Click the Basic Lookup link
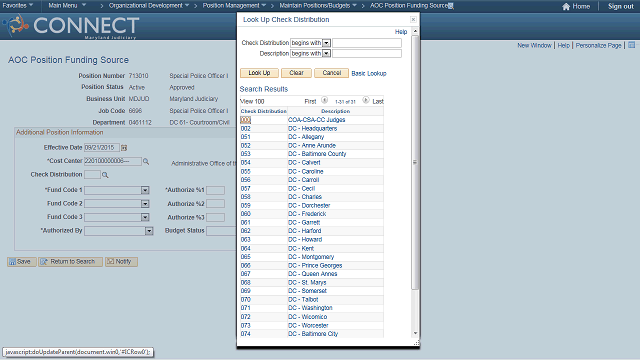This screenshot has height=360, width=640. [369, 73]
